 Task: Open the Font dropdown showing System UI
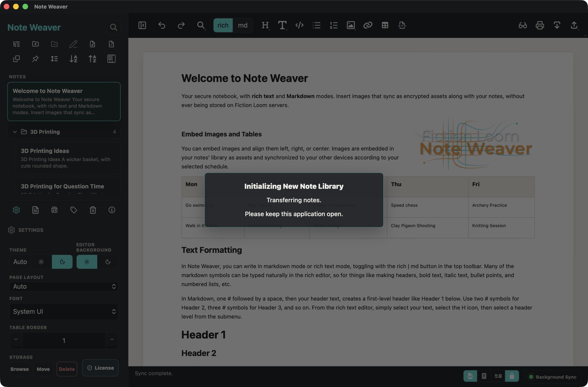(x=64, y=311)
